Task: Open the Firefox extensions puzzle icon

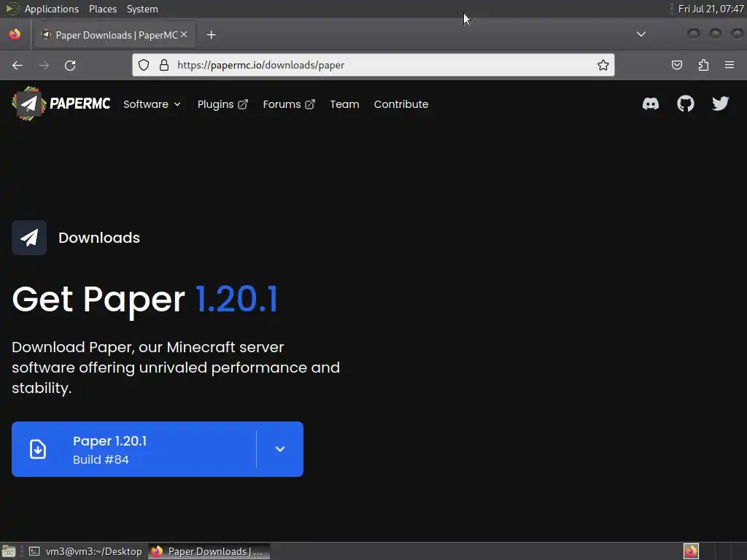Action: pyautogui.click(x=703, y=65)
